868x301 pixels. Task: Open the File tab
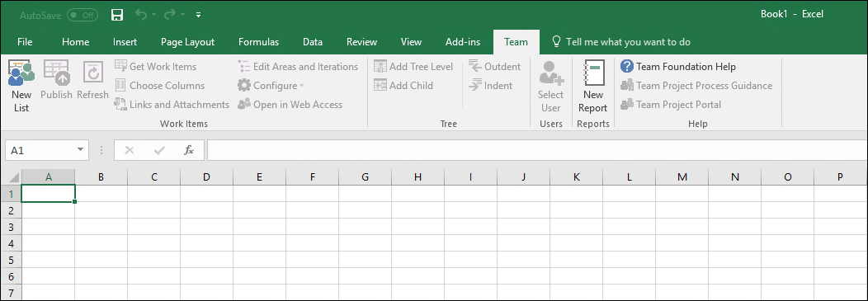tap(25, 42)
